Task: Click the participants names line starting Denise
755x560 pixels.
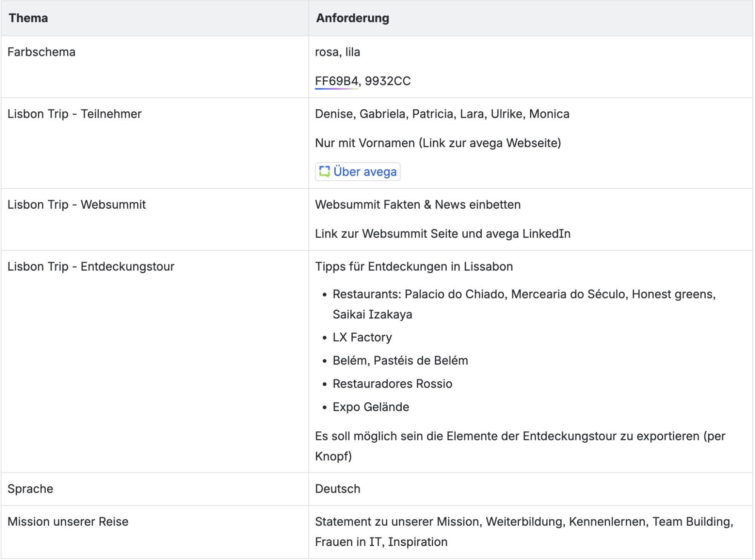Action: 442,114
